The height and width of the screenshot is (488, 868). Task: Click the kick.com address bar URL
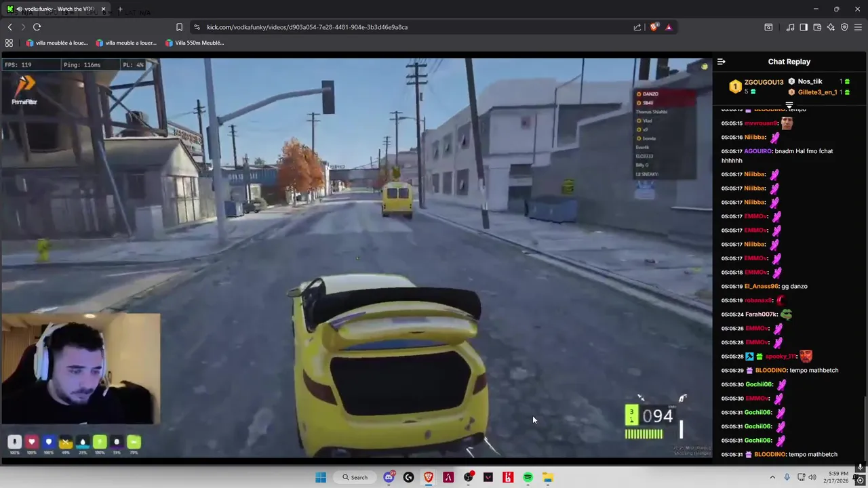[x=307, y=27]
